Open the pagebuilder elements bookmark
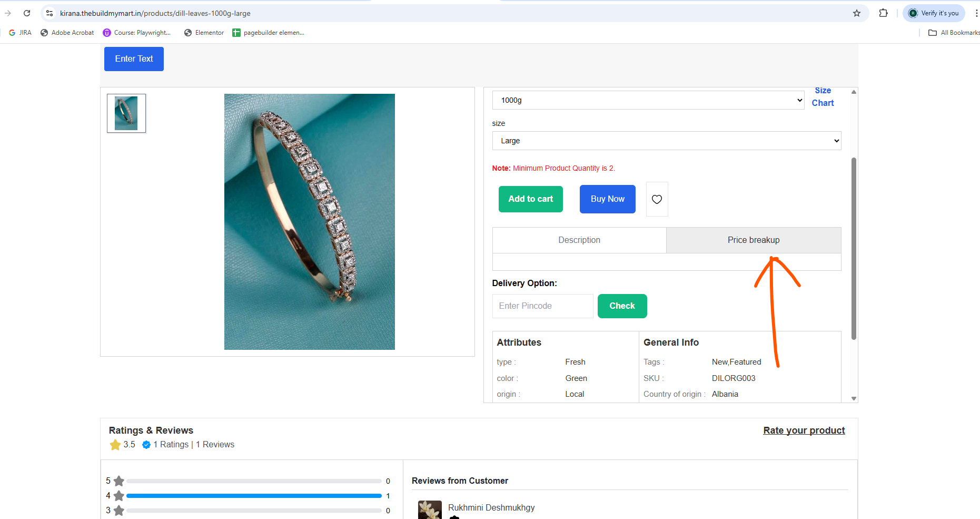The height and width of the screenshot is (519, 980). (269, 33)
